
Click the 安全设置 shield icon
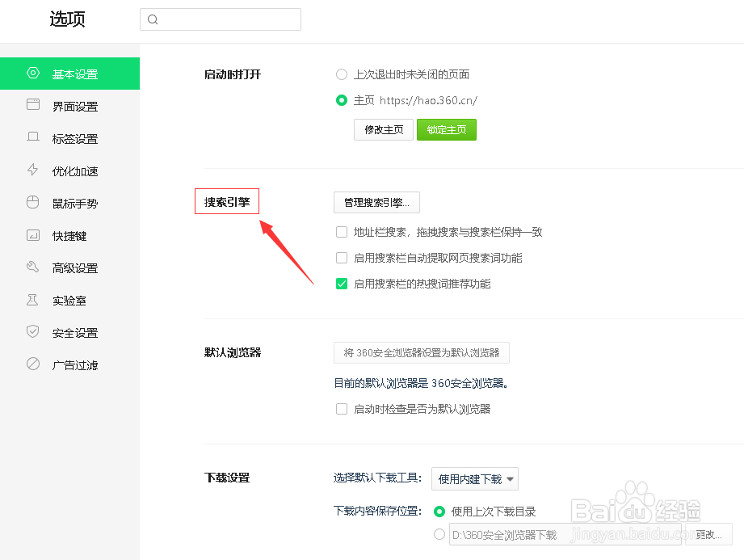[x=33, y=331]
